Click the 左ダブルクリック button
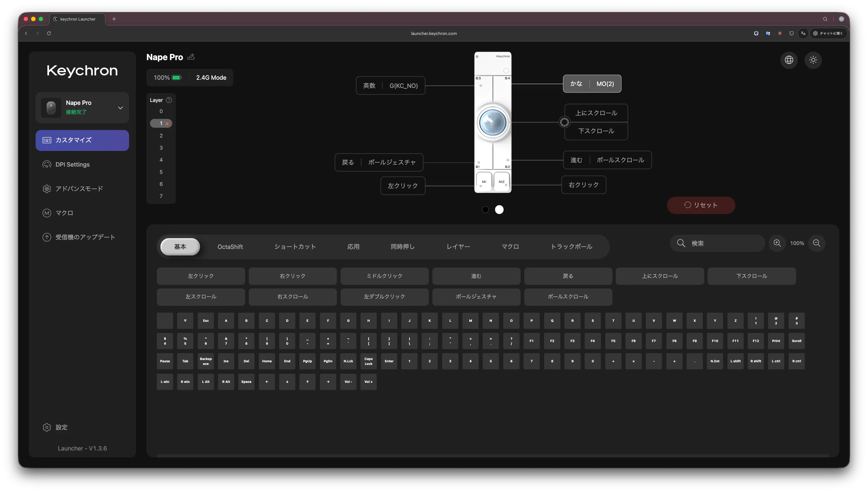This screenshot has width=868, height=492. point(384,297)
